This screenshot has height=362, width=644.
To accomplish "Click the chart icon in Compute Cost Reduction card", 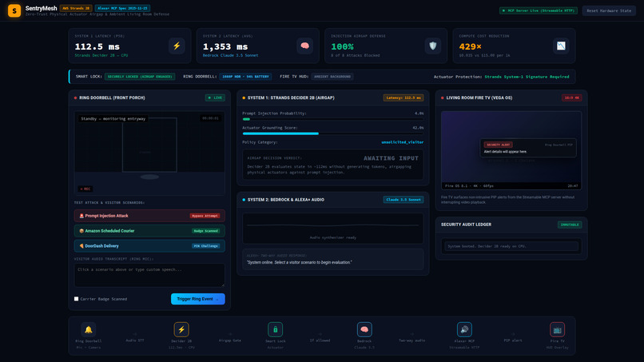I will click(x=561, y=46).
